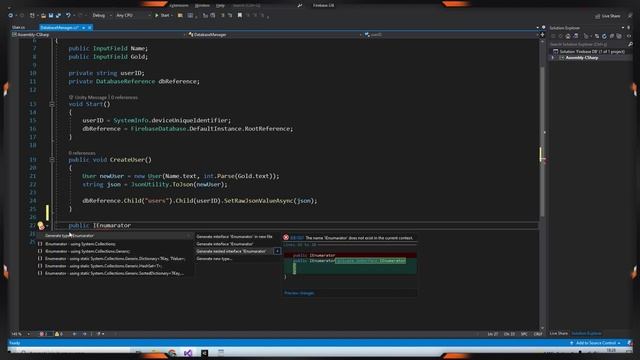
Task: Close the DatabaseManager.cs tab
Action: (x=90, y=27)
